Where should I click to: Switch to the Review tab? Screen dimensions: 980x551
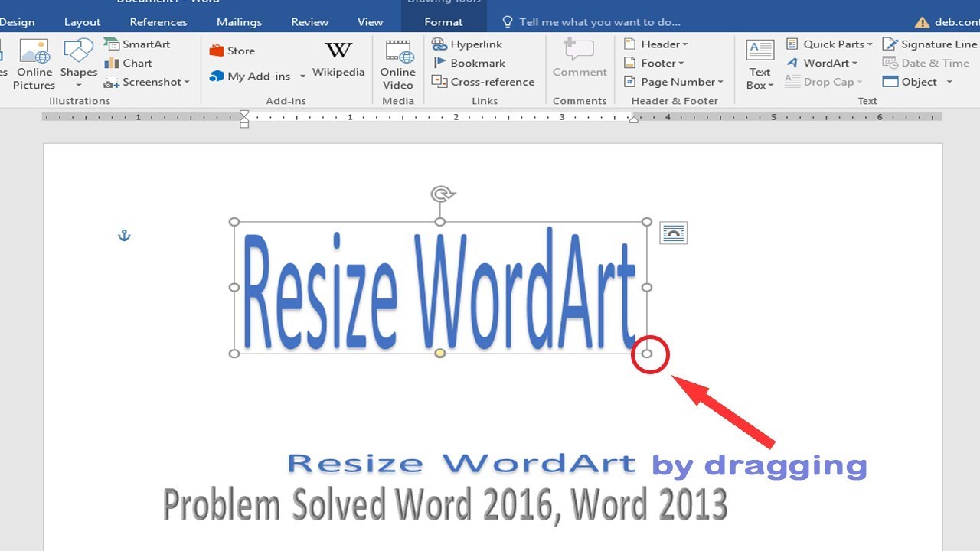[310, 22]
